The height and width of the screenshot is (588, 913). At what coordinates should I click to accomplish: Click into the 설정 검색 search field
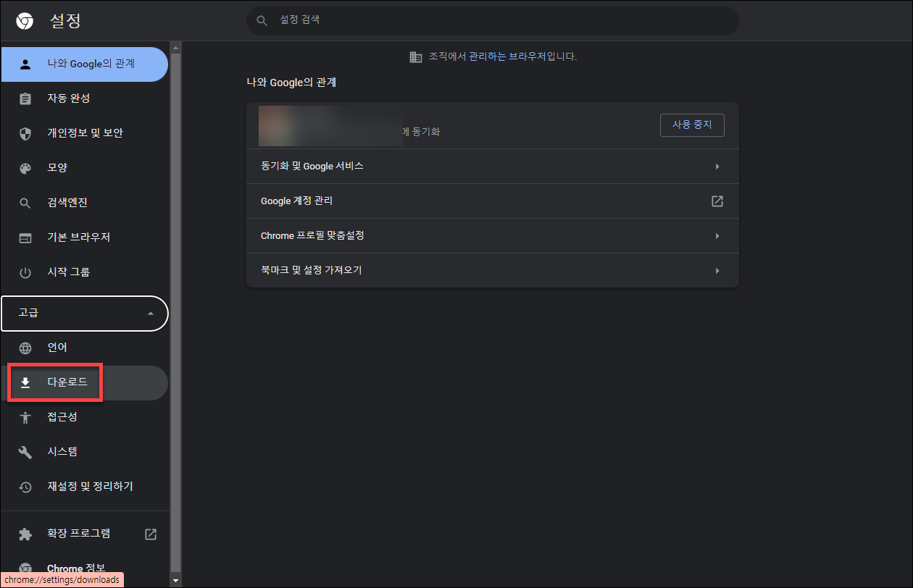click(x=493, y=21)
